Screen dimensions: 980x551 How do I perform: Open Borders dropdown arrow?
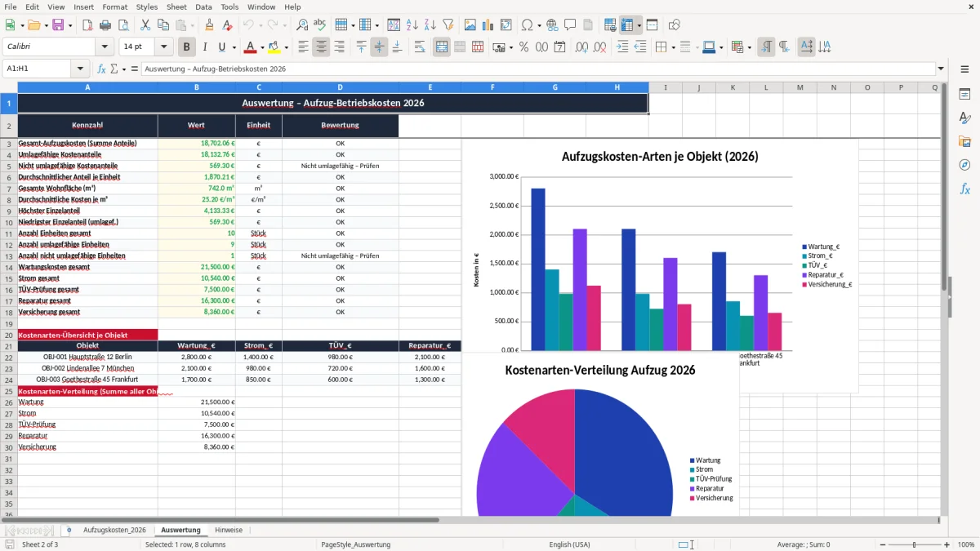click(x=674, y=47)
